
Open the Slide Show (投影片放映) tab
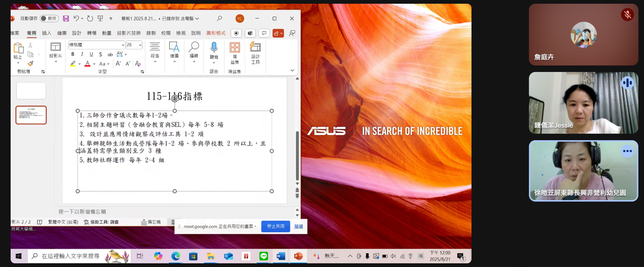[x=129, y=33]
